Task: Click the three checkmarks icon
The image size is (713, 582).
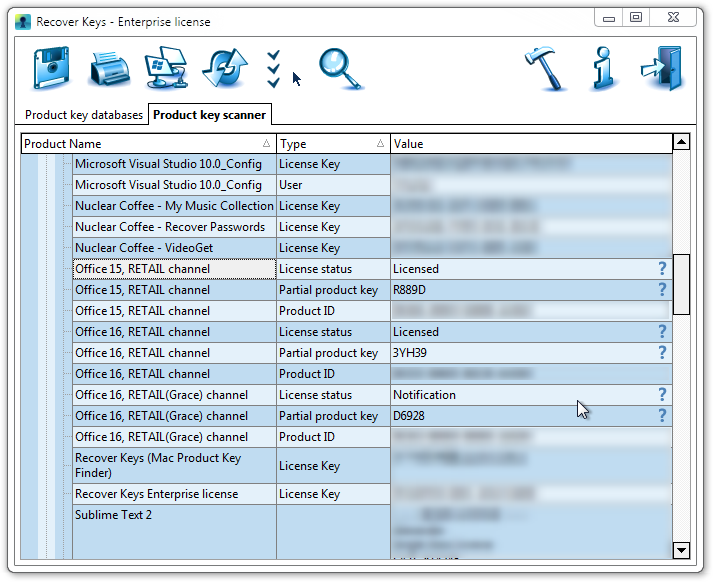Action: coord(273,69)
